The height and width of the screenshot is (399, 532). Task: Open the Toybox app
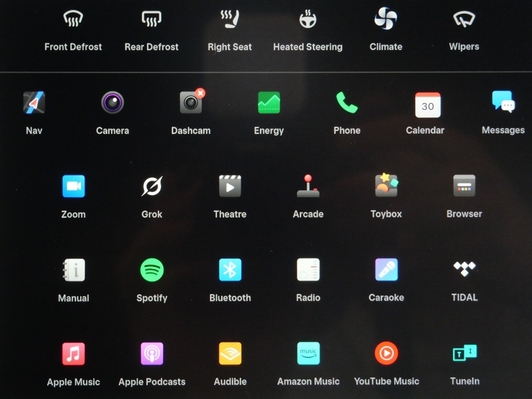387,185
